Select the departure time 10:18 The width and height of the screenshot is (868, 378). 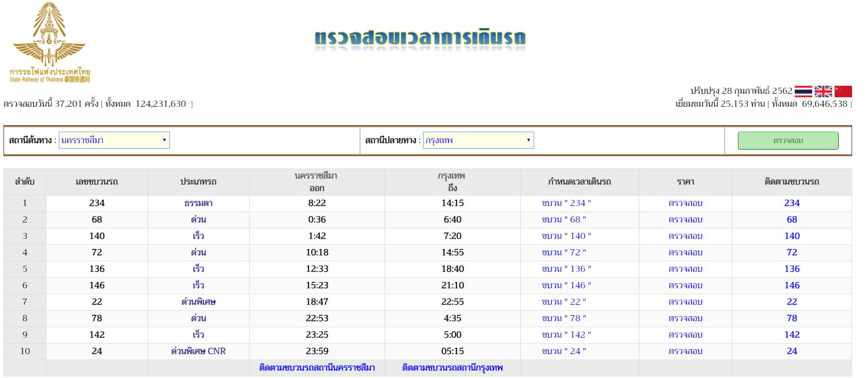coord(317,252)
